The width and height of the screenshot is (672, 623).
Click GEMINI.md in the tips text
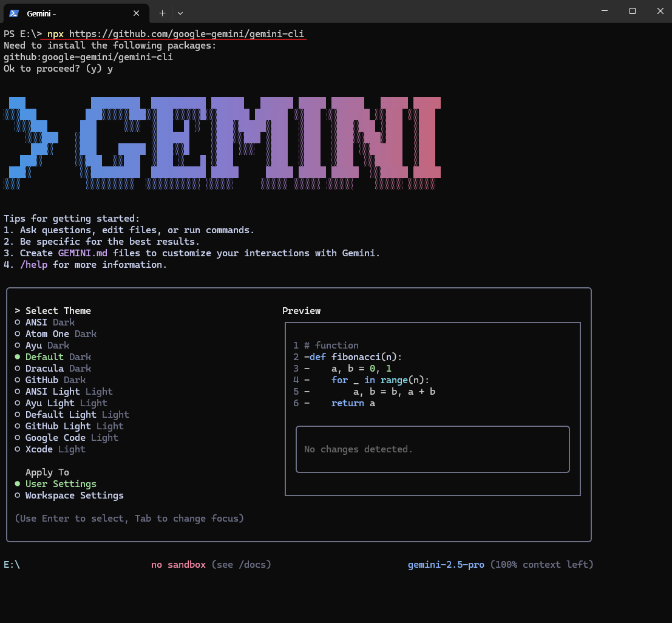83,253
